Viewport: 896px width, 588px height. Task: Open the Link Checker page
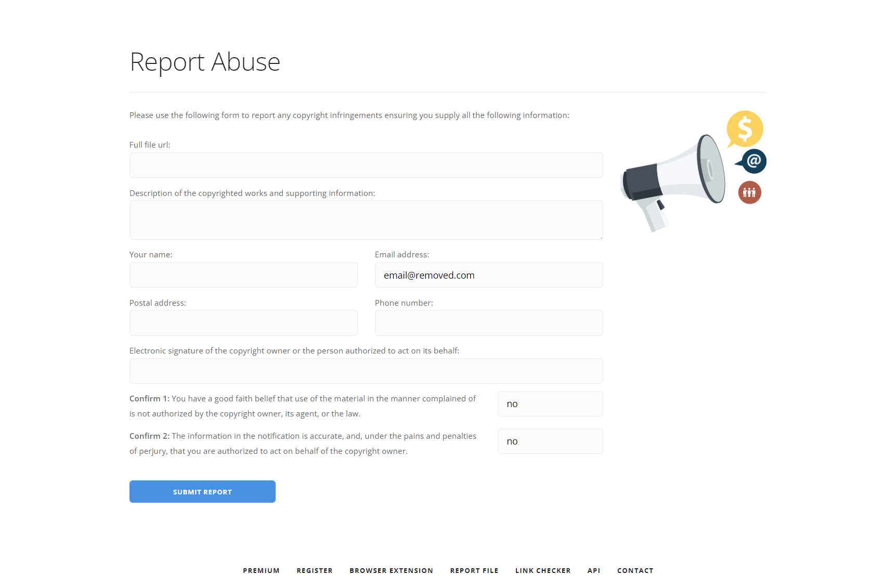pos(543,570)
